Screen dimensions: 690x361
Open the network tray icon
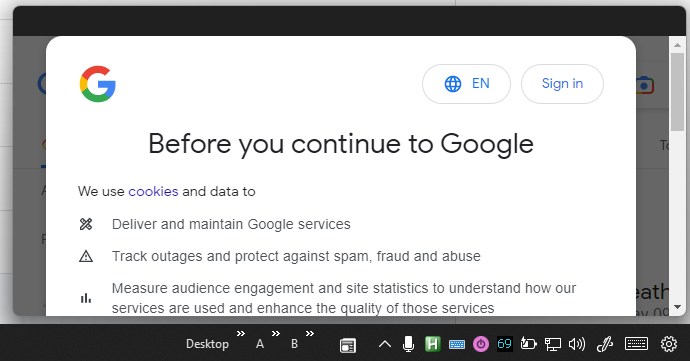point(553,344)
